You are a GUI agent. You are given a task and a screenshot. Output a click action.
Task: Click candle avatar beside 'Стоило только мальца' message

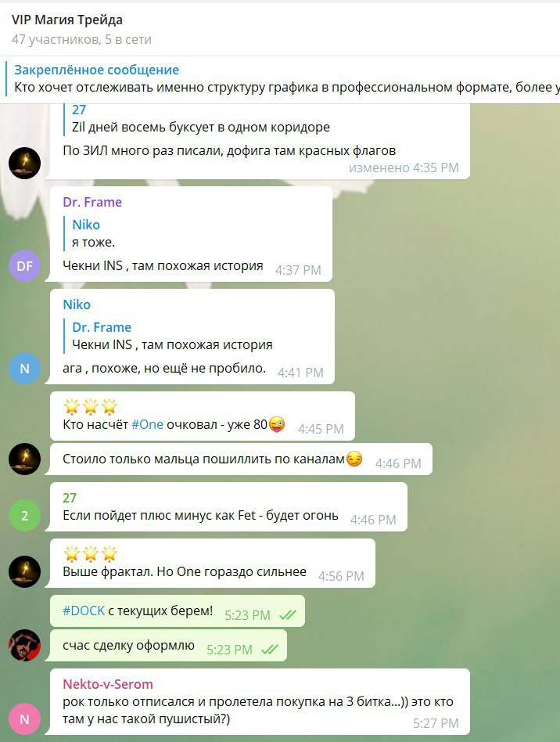click(24, 459)
